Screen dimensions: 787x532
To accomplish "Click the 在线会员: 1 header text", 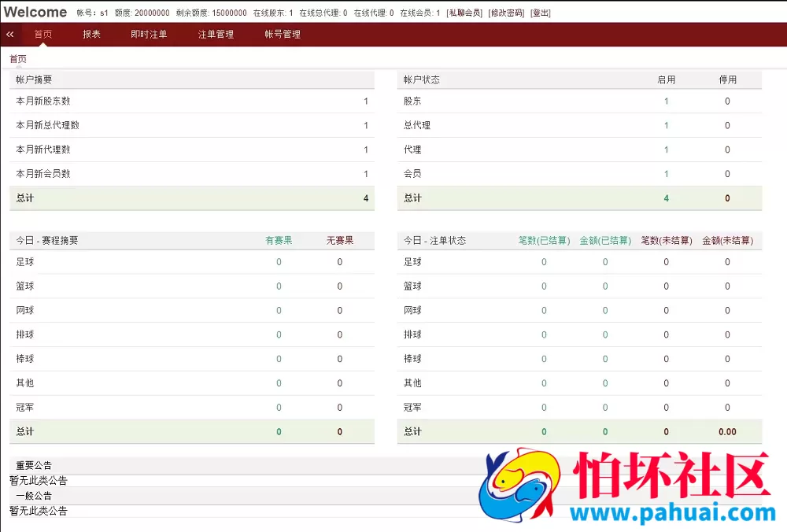I will click(x=420, y=13).
